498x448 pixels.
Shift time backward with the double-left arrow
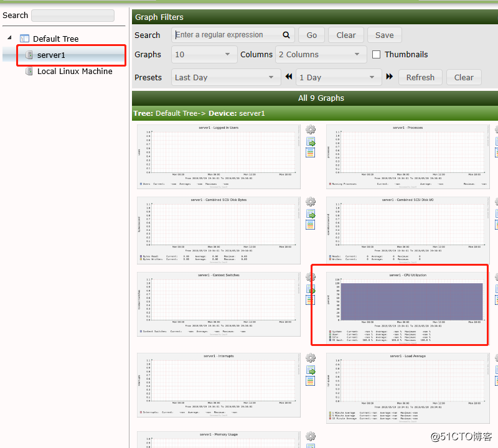(289, 77)
